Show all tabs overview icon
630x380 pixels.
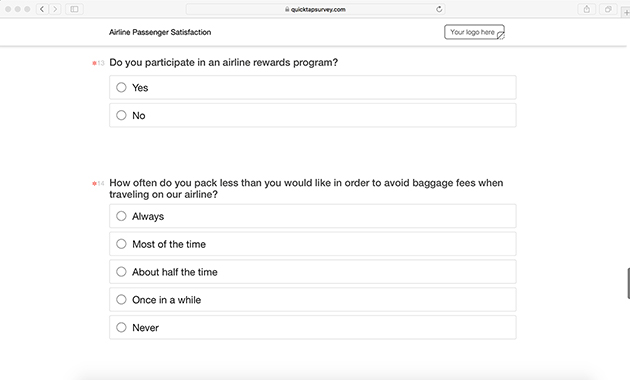coord(608,9)
